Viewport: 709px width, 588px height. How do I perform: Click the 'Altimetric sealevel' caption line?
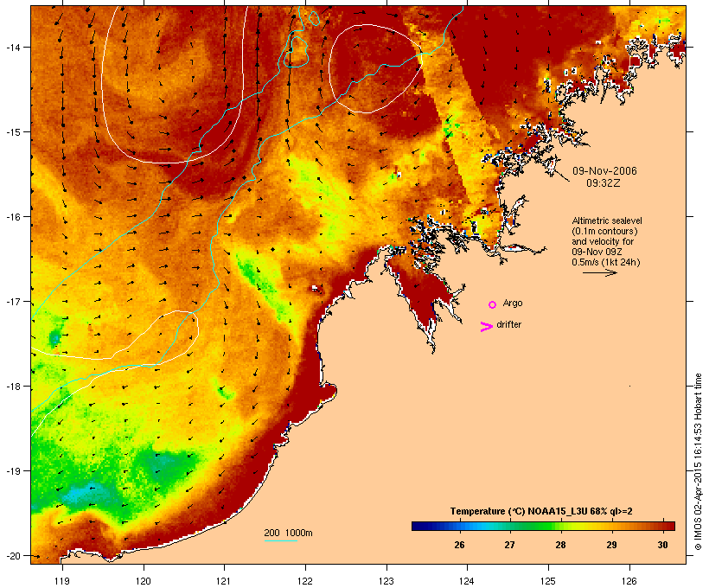[x=607, y=220]
